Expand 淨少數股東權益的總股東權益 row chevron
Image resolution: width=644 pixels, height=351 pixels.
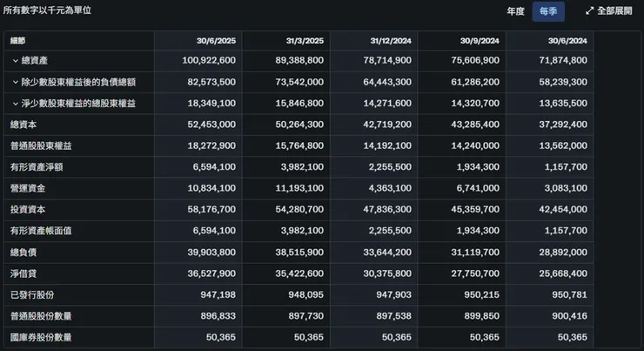pos(16,103)
